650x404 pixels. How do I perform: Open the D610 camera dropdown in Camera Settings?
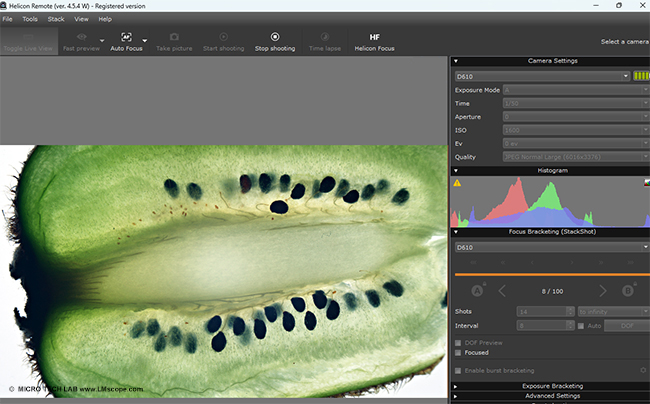[x=541, y=76]
